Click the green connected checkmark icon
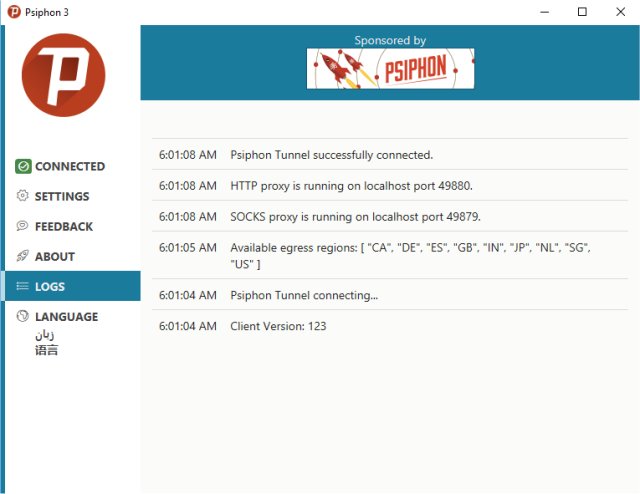This screenshot has height=494, width=640. point(23,166)
